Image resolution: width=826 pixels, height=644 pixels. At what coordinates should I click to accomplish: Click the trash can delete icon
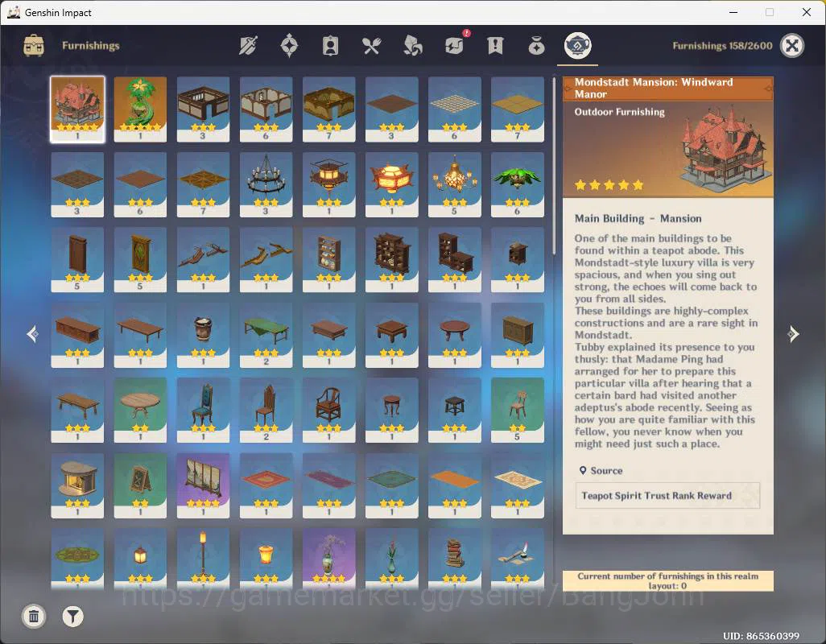point(34,616)
